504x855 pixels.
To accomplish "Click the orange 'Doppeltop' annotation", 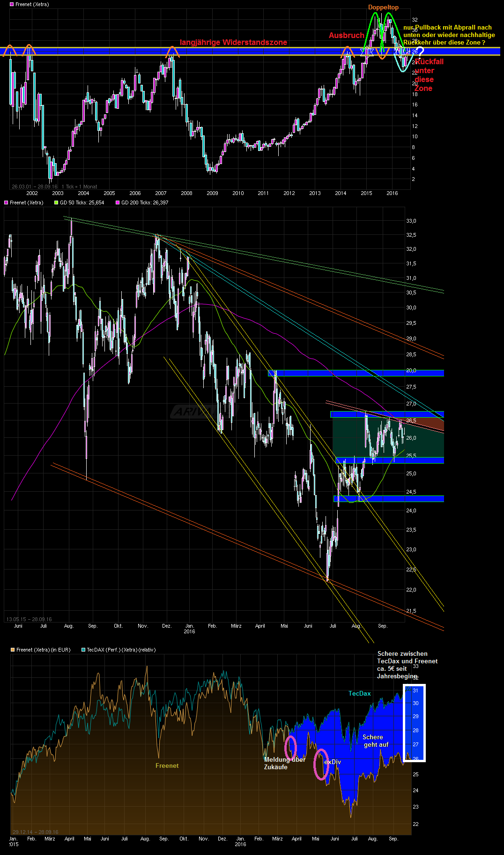I will click(x=383, y=7).
